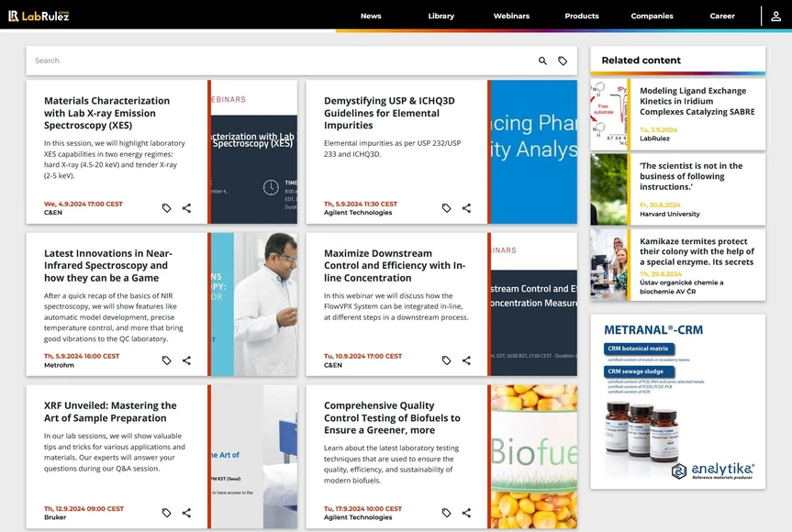Click the Ligand Exchange chemistry diagram thumbnail

[608, 114]
